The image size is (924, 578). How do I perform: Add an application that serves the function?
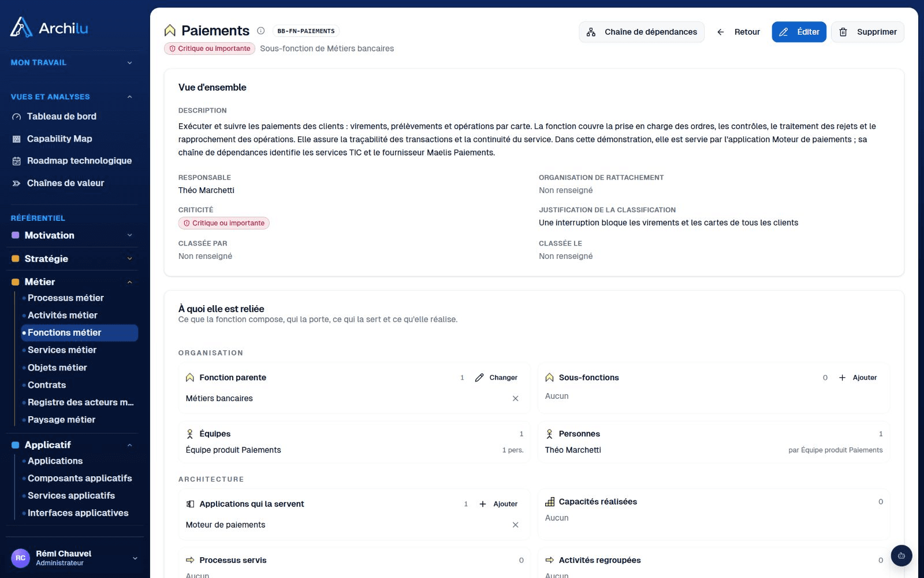pos(498,504)
